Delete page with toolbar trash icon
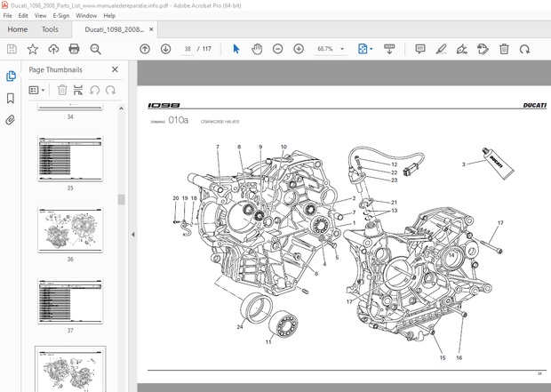 click(504, 49)
